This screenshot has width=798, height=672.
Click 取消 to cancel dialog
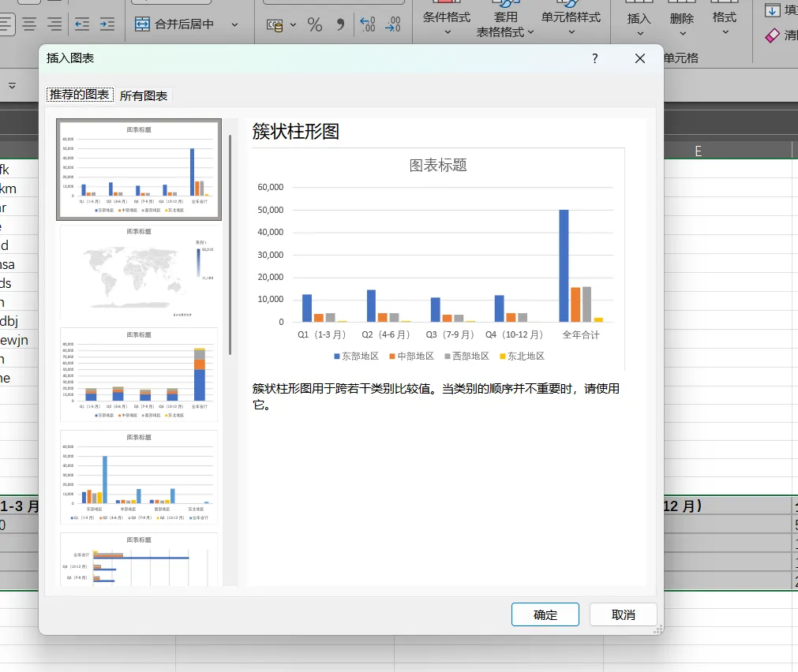click(624, 614)
